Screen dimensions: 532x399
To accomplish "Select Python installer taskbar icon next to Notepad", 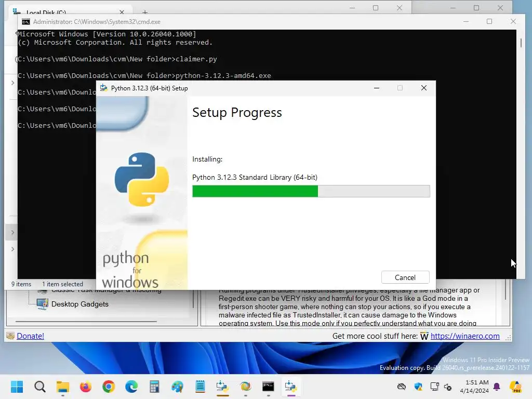I will click(x=222, y=387).
